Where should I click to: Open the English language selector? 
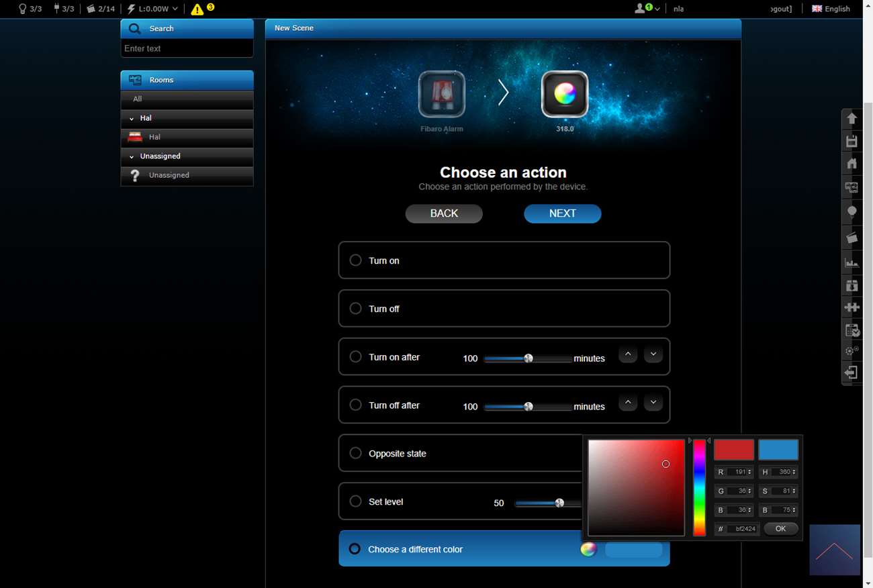pos(831,9)
